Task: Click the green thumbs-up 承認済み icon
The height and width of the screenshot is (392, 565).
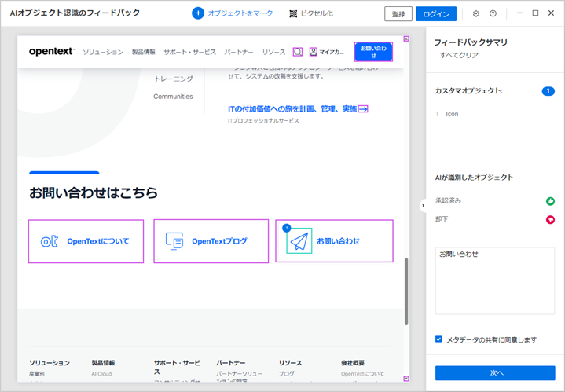Action: pos(550,201)
